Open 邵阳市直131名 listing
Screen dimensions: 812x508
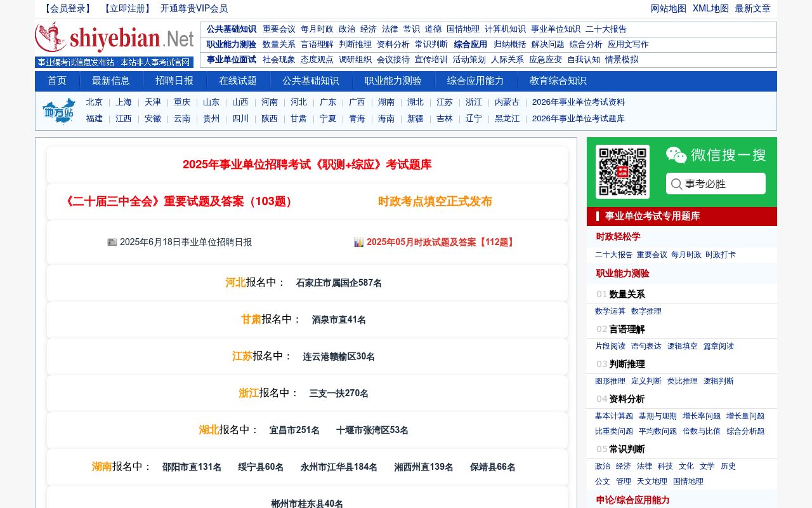[192, 467]
